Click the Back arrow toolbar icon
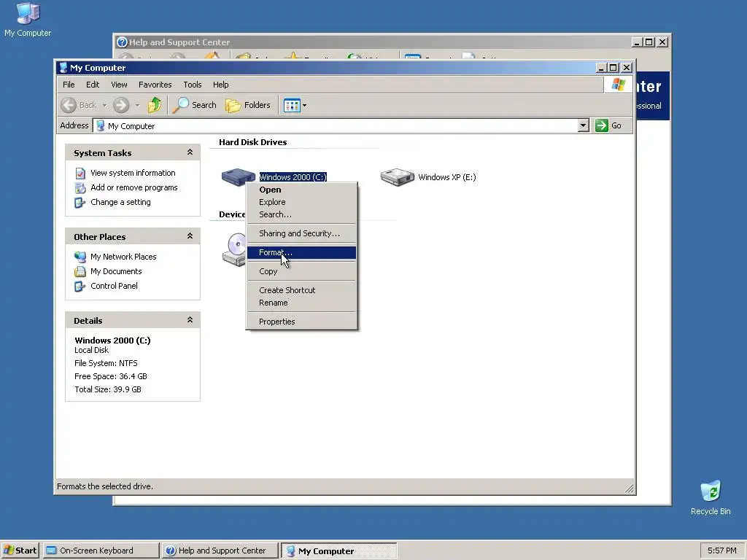Viewport: 747px width, 560px height. coord(69,105)
